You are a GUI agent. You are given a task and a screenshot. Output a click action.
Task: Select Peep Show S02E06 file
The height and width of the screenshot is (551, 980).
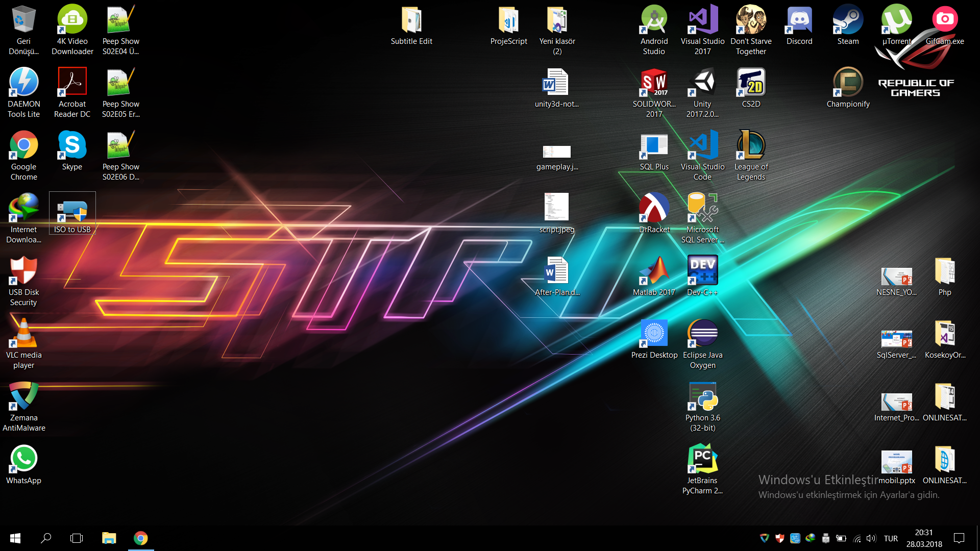pos(120,155)
